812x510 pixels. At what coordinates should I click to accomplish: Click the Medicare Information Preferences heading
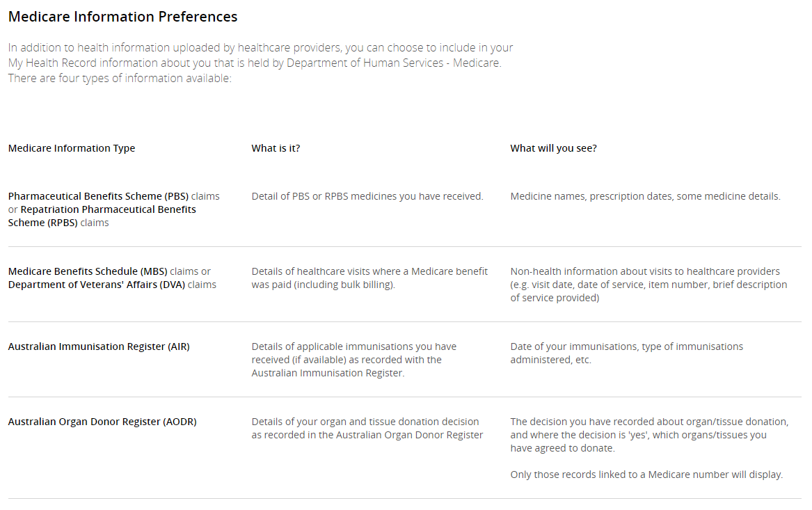click(122, 17)
